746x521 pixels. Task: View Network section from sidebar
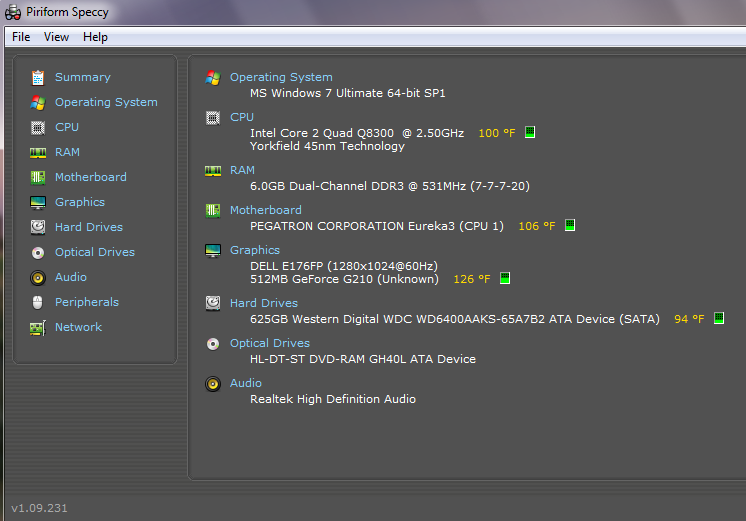(79, 327)
